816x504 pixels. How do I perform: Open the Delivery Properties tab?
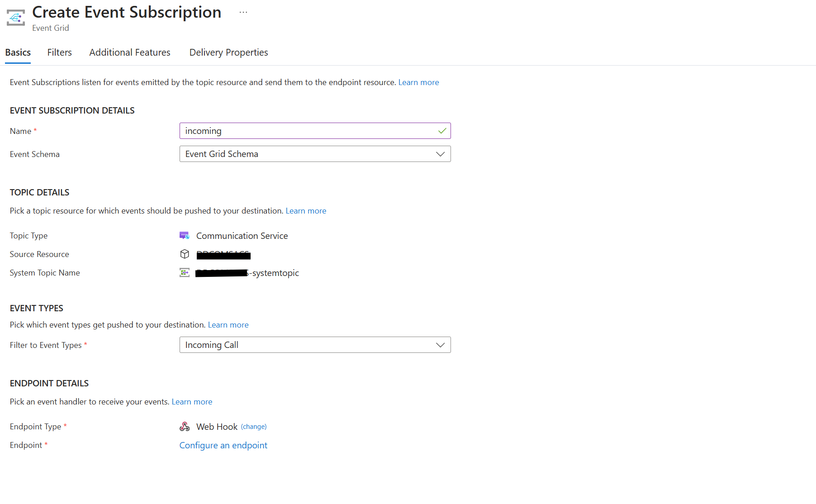(229, 52)
